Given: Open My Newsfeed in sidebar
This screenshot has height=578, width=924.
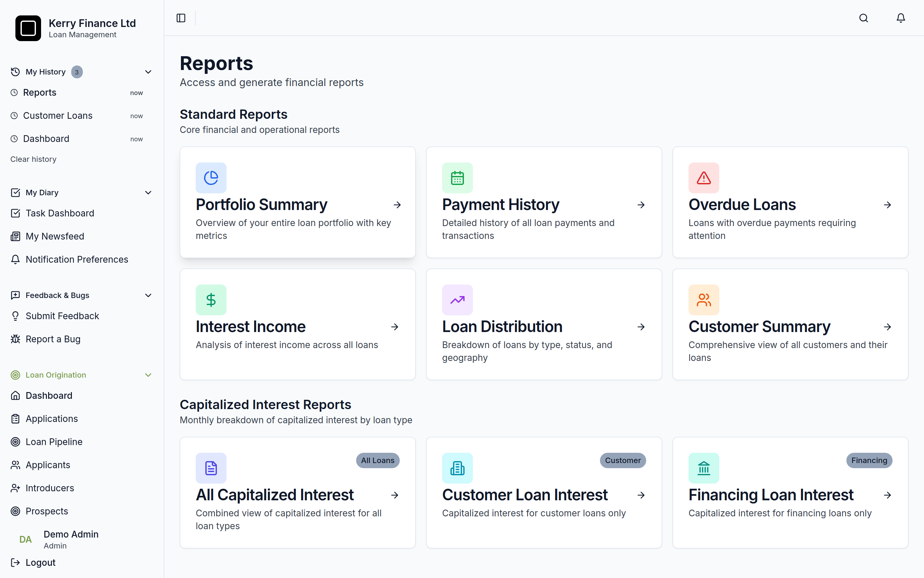Looking at the screenshot, I should [81, 236].
